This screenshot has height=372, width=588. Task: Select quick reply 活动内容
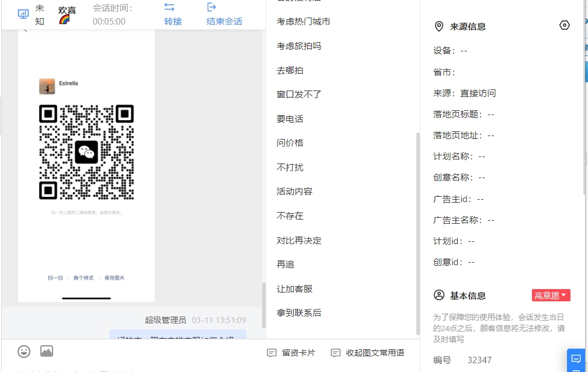point(294,192)
